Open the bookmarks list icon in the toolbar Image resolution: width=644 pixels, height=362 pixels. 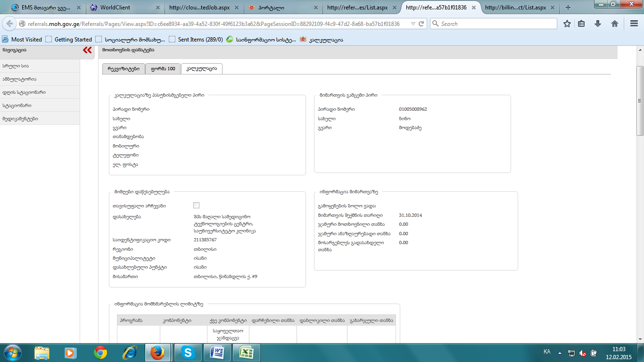click(x=582, y=24)
